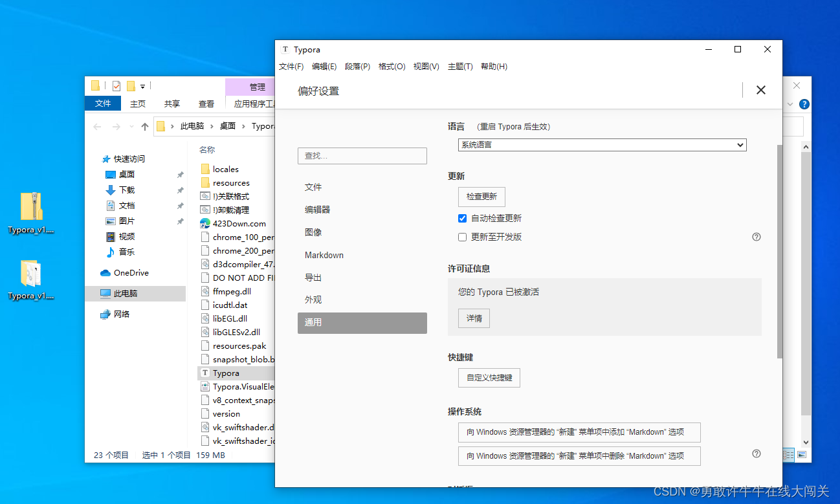Open Music in Explorer sidebar
Screen dimensions: 840x504
(126, 252)
